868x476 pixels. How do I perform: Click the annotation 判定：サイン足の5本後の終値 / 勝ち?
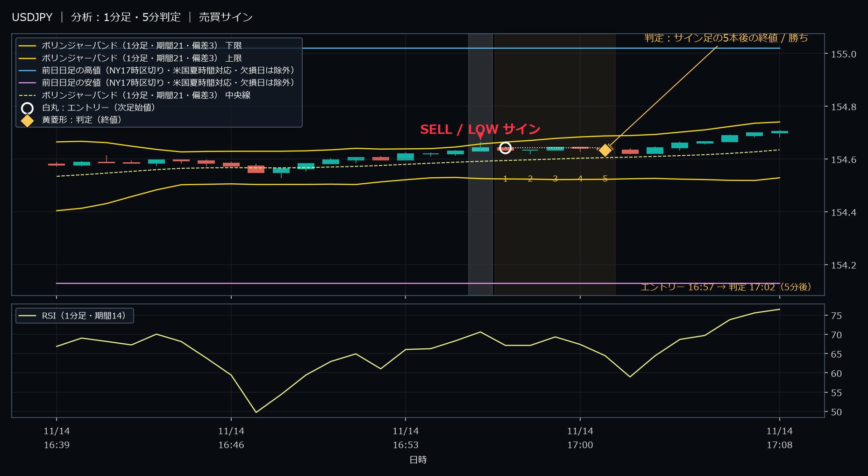(726, 38)
